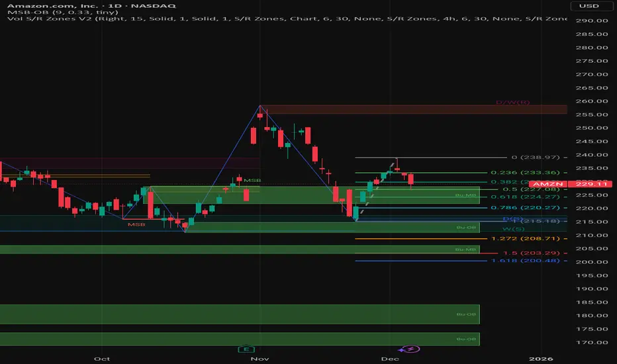Select the 0.786 (220.27) Fibonacci level
This screenshot has height=364, width=617.
[525, 208]
